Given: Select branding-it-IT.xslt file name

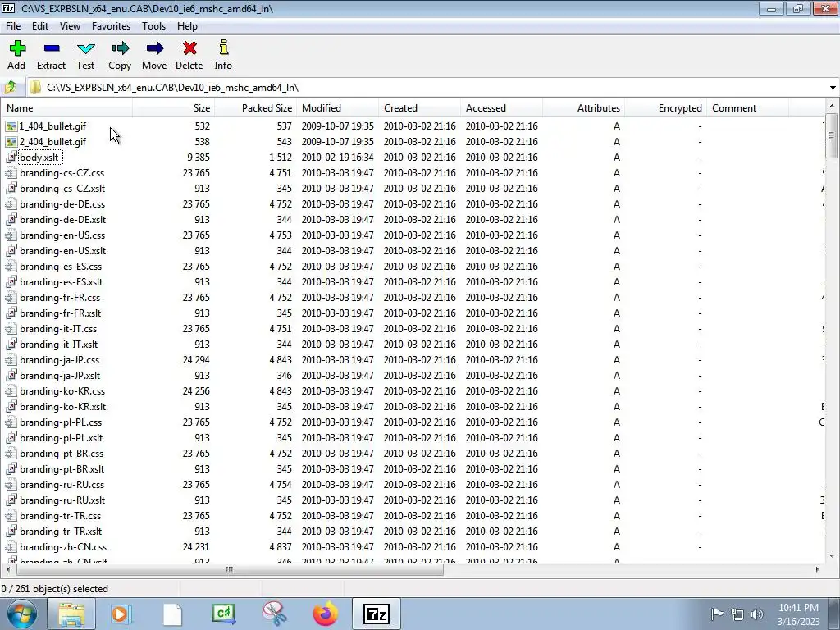Looking at the screenshot, I should coord(58,345).
